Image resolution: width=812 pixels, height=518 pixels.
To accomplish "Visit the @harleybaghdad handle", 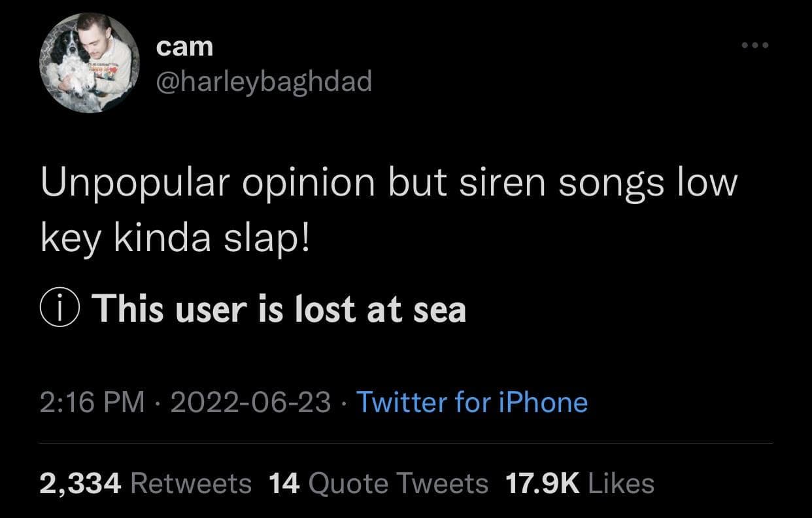I will pyautogui.click(x=263, y=82).
